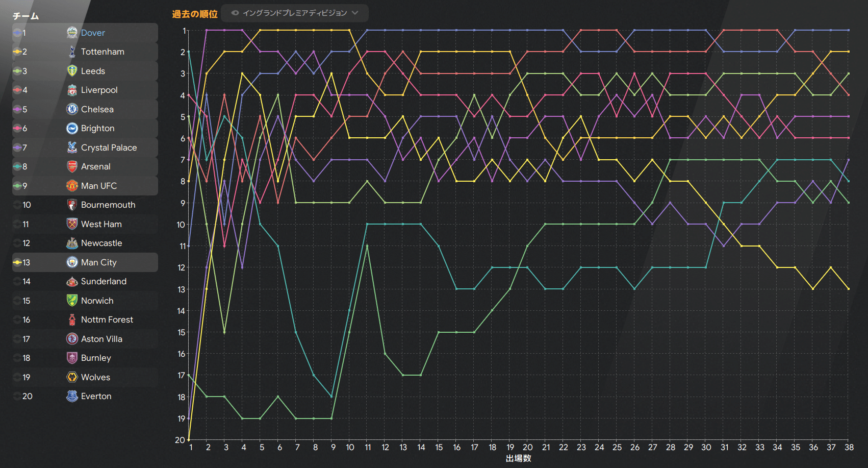
Task: Click the Wolves club badge
Action: 72,377
